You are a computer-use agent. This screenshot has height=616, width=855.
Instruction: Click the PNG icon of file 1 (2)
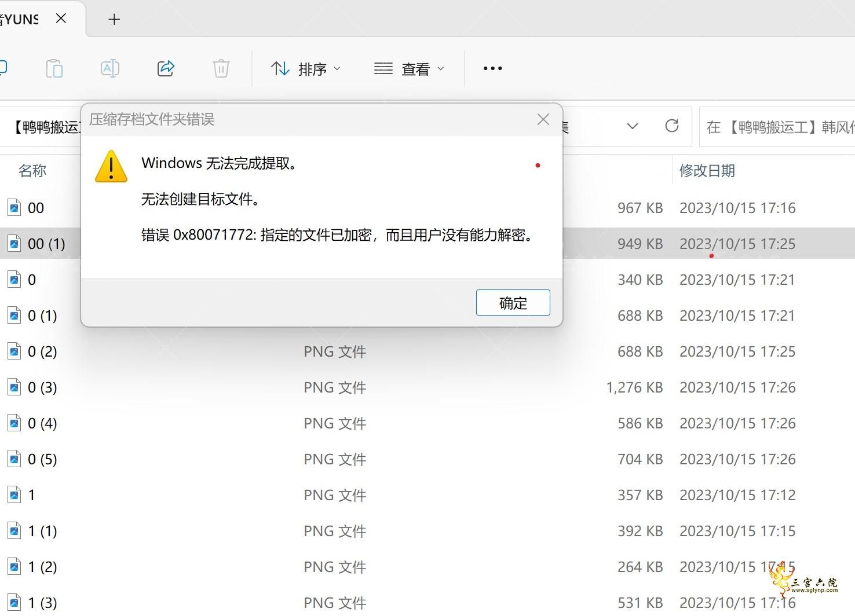14,566
